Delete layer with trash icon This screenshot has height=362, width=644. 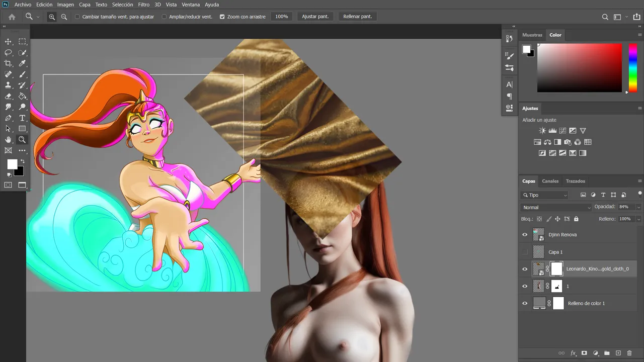(629, 353)
